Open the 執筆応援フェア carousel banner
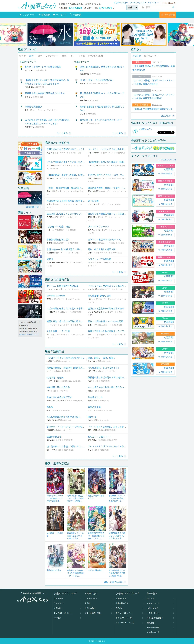 pyautogui.click(x=97, y=34)
